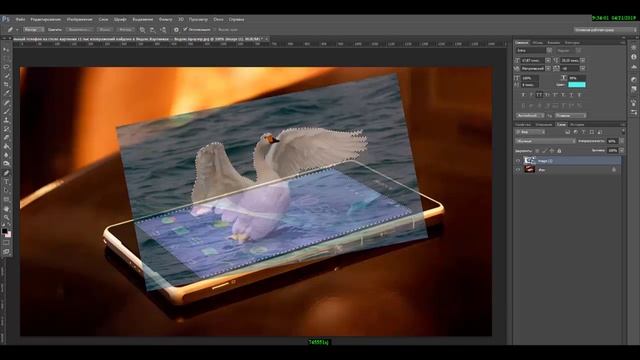Select the Eraser tool

[x=6, y=138]
